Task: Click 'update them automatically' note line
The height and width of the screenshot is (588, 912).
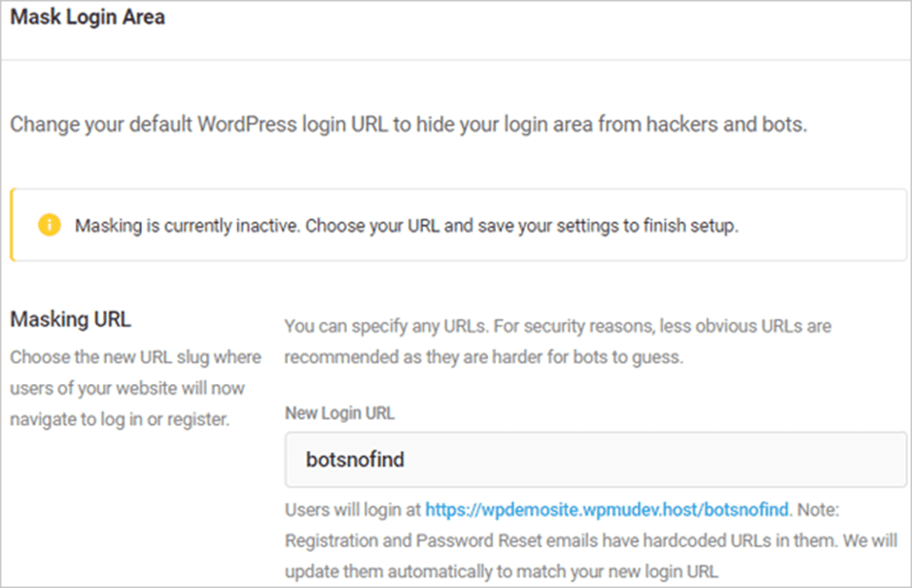Action: coord(502,571)
